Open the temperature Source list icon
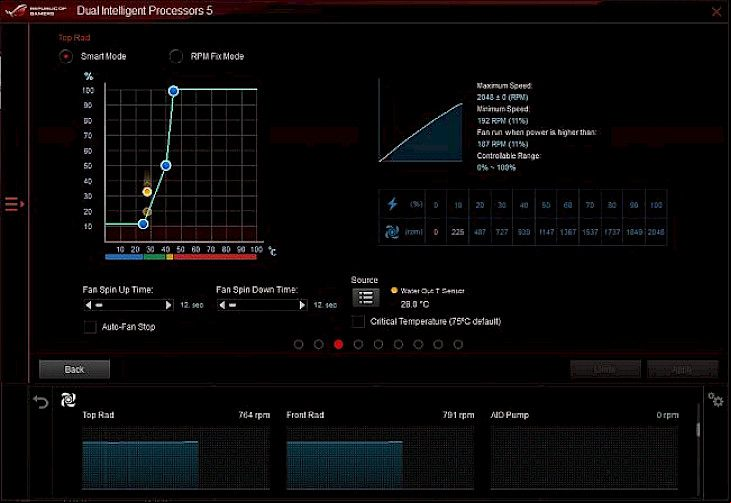The height and width of the screenshot is (503, 731). 366,297
